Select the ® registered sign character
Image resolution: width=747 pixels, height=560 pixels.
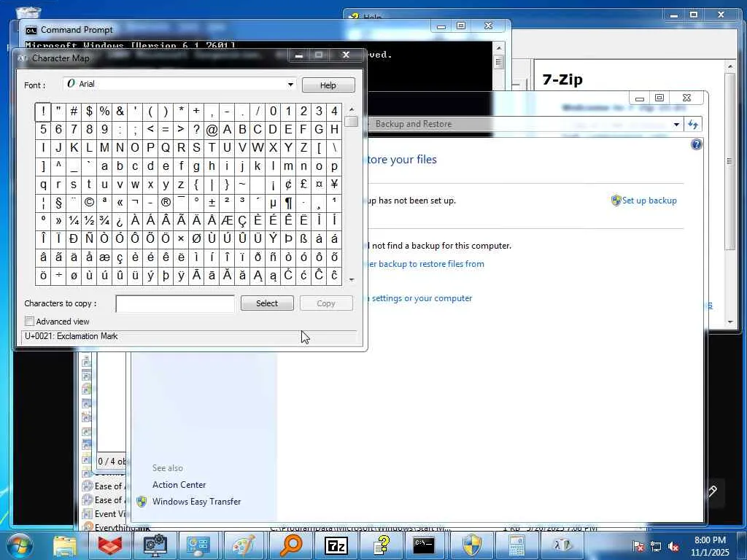pyautogui.click(x=166, y=203)
